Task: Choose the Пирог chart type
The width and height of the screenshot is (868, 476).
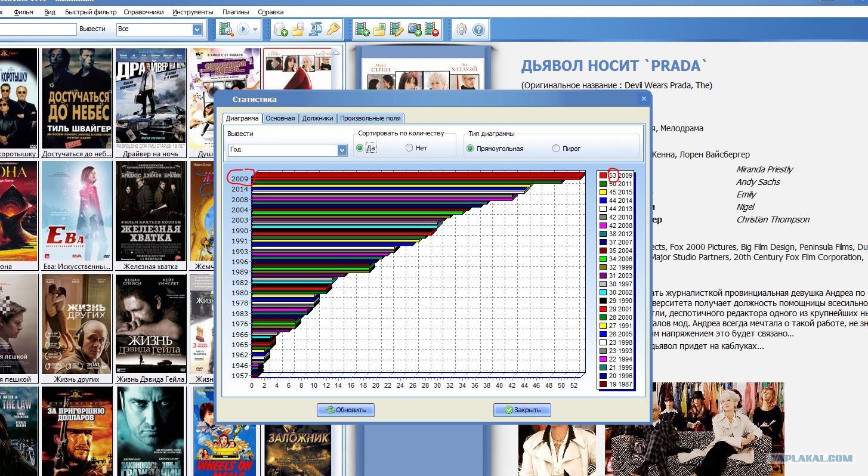Action: pyautogui.click(x=556, y=149)
